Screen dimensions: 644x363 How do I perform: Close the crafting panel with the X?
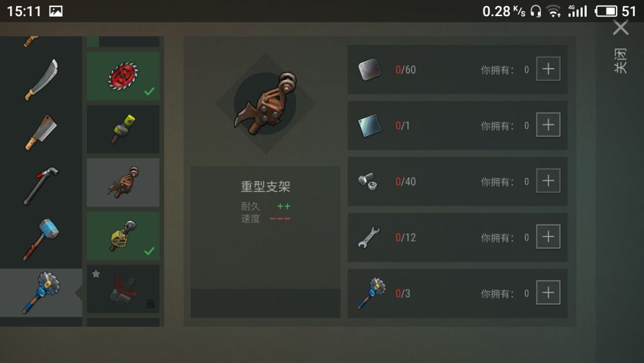click(621, 28)
